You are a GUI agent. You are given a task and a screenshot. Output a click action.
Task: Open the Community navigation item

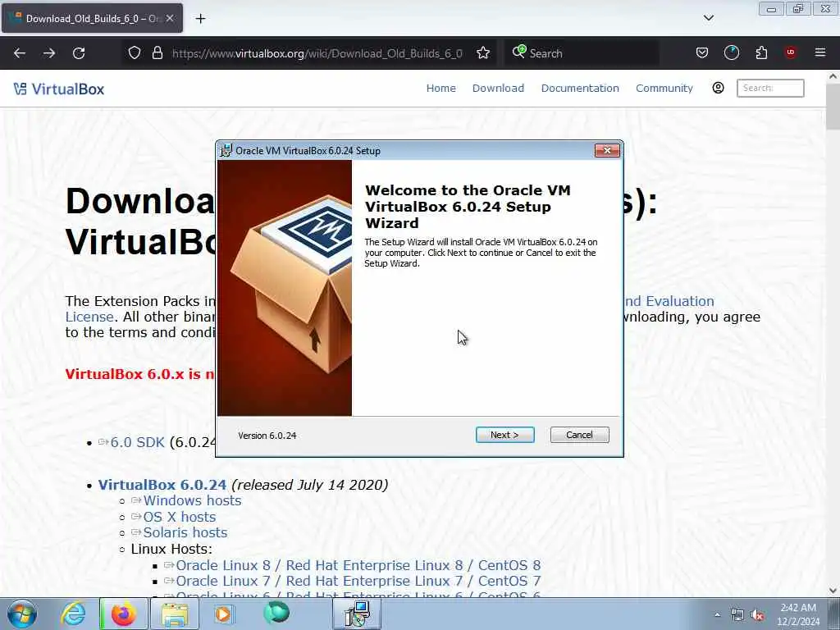(664, 88)
